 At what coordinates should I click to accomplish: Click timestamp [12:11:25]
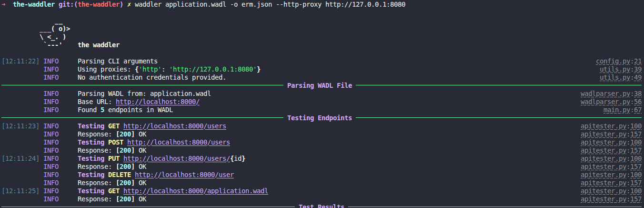[20, 191]
